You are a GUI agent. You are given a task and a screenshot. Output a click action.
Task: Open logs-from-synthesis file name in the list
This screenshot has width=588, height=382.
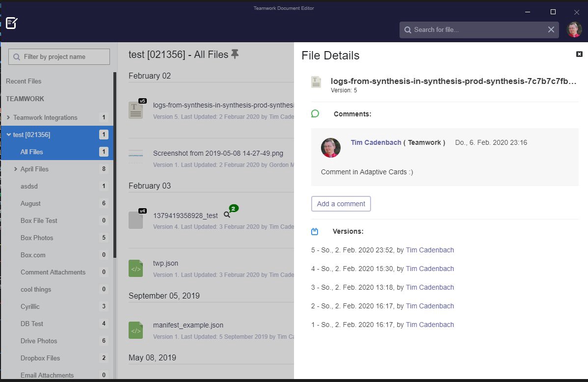pos(223,105)
